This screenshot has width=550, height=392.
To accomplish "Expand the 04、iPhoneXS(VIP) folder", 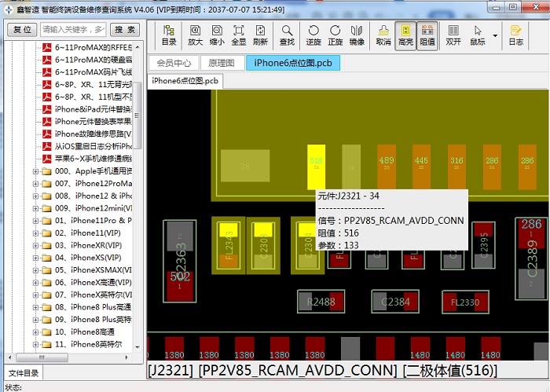I will tap(35, 258).
